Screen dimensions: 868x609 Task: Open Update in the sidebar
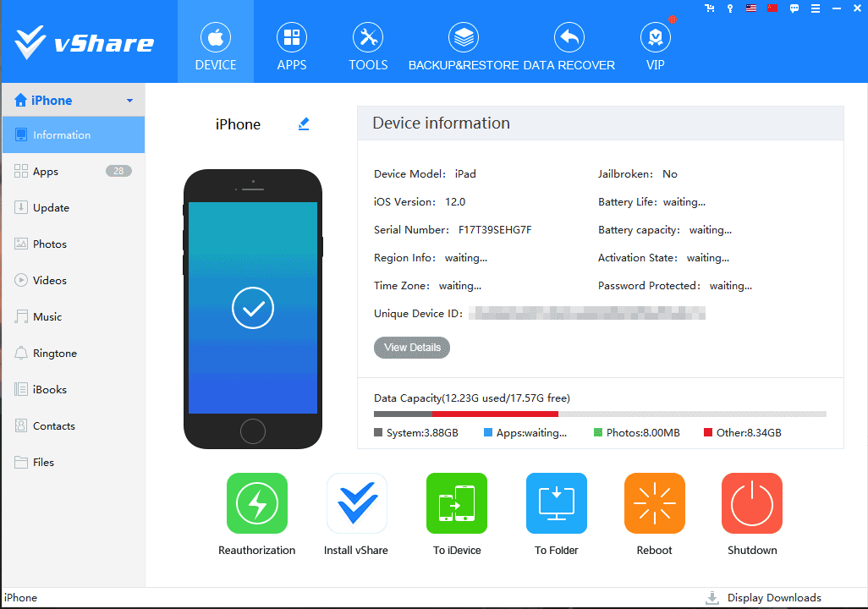[x=74, y=207]
